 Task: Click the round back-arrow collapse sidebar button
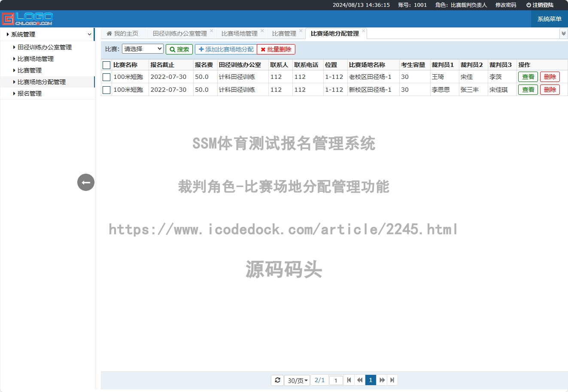(x=86, y=182)
